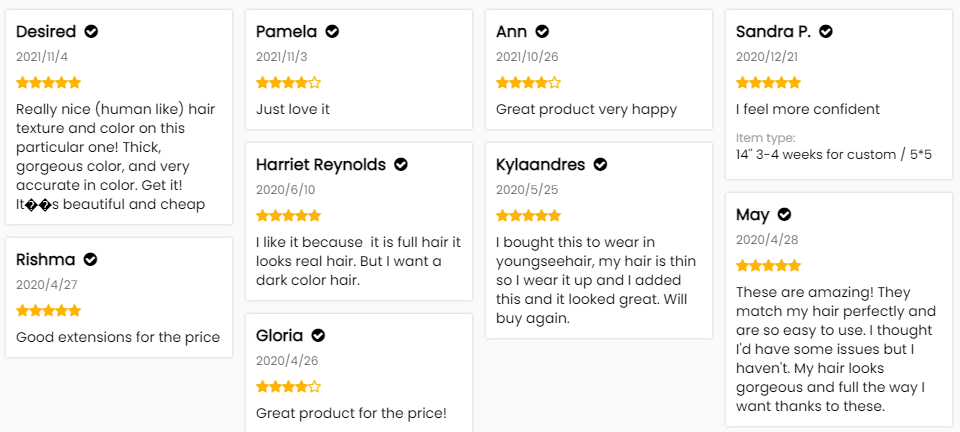Click the verified badge beside Desired
Screen dimensions: 960x432
[x=91, y=32]
